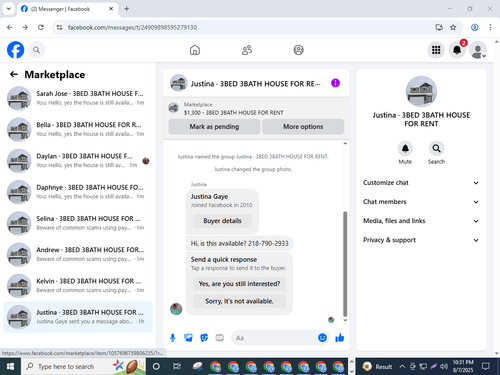Open Windows Start menu
The image size is (500, 375).
(10, 366)
